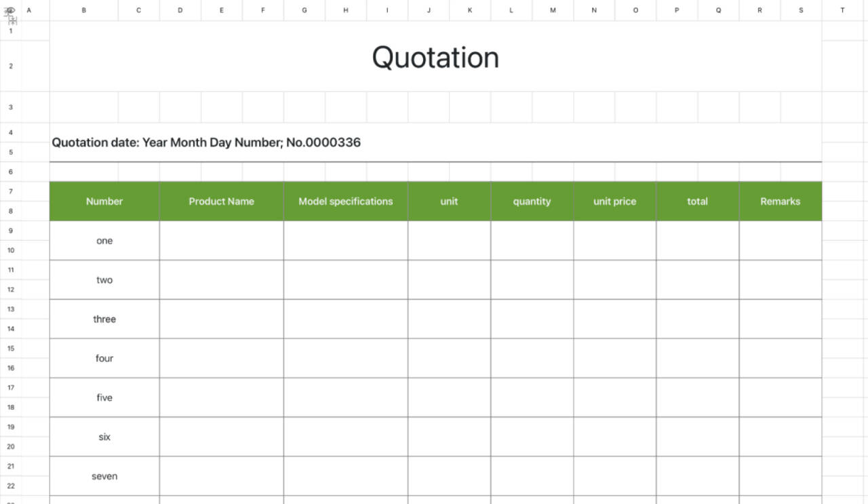Select the cell containing "four"
This screenshot has height=504, width=868.
pos(104,359)
